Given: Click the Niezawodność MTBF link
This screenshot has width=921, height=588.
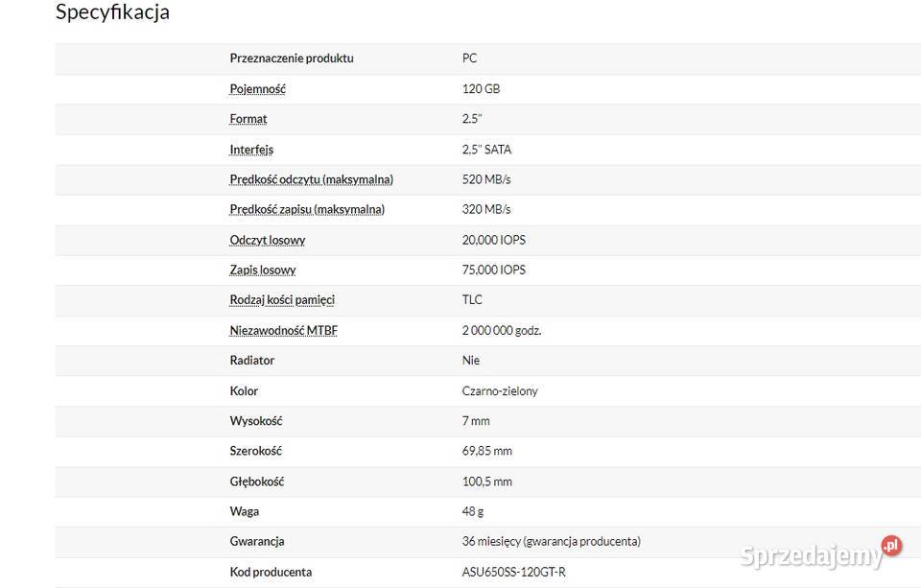Looking at the screenshot, I should pyautogui.click(x=284, y=330).
